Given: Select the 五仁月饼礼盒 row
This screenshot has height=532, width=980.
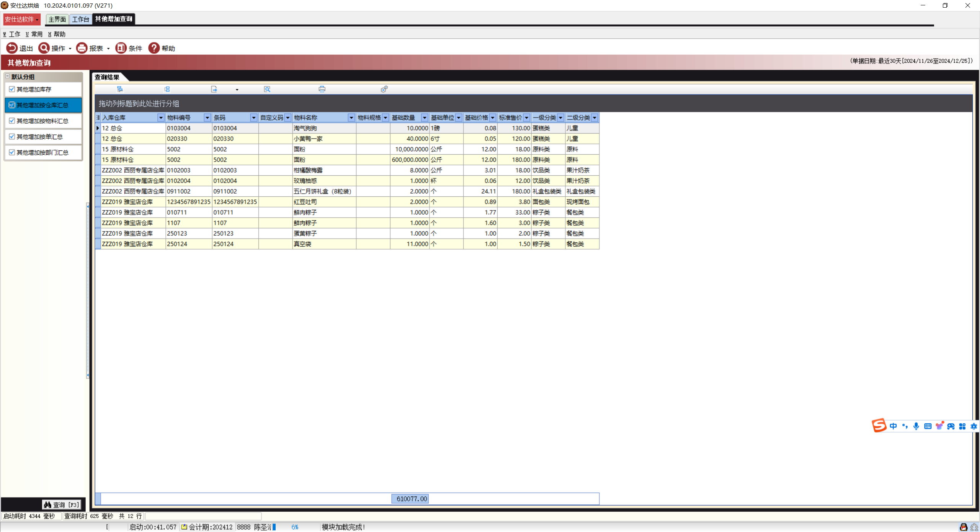Looking at the screenshot, I should tap(322, 191).
